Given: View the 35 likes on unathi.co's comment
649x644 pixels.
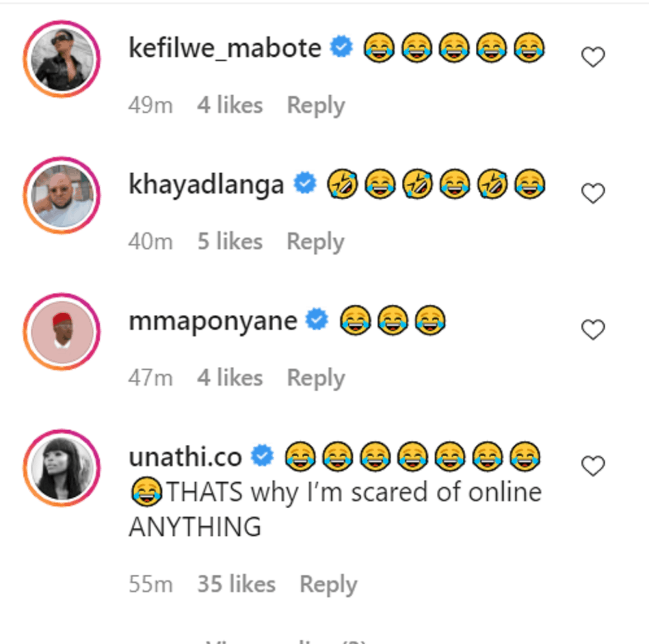Looking at the screenshot, I should coord(236,584).
